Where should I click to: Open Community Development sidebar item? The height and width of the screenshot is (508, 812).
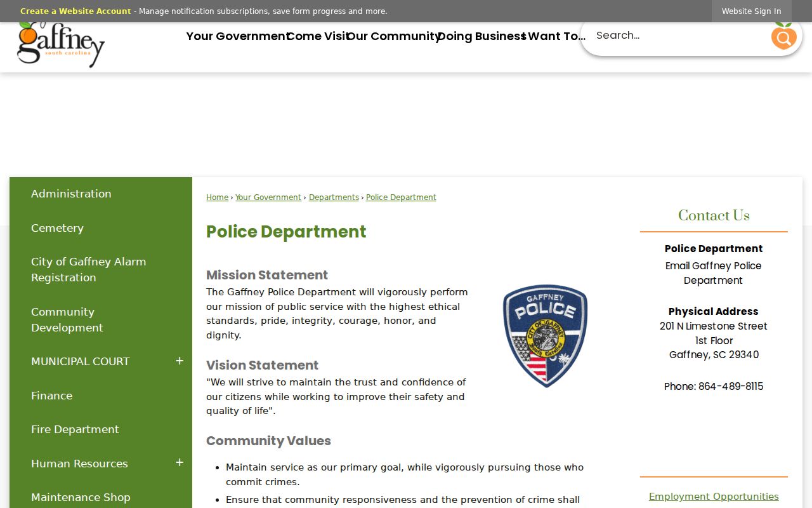(x=101, y=320)
